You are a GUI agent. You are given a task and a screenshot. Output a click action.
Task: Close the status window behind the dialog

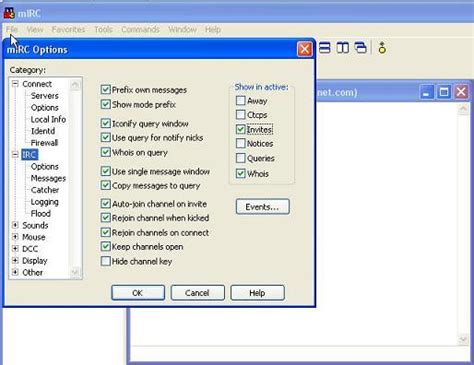coord(461,92)
